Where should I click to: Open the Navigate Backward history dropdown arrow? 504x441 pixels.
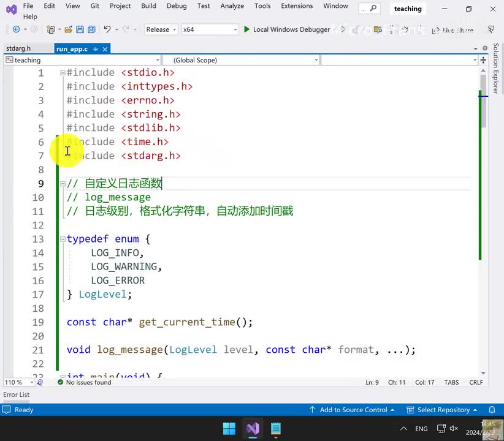click(x=25, y=30)
